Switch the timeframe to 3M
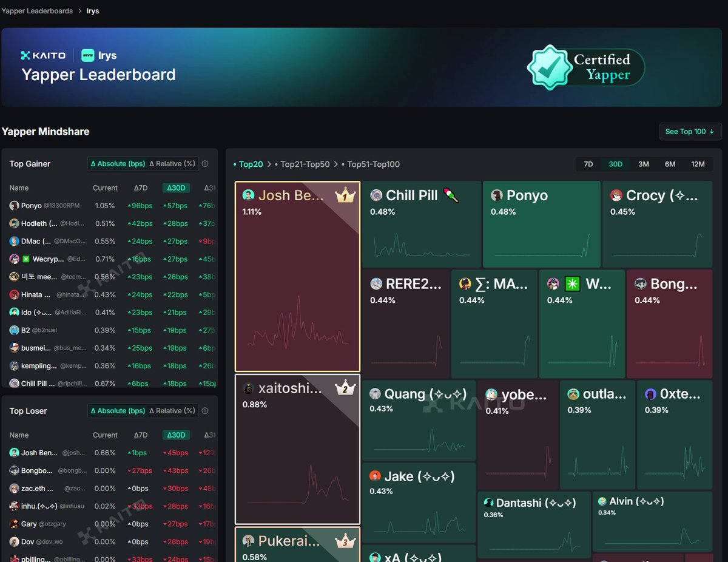Image resolution: width=728 pixels, height=562 pixels. pyautogui.click(x=644, y=164)
